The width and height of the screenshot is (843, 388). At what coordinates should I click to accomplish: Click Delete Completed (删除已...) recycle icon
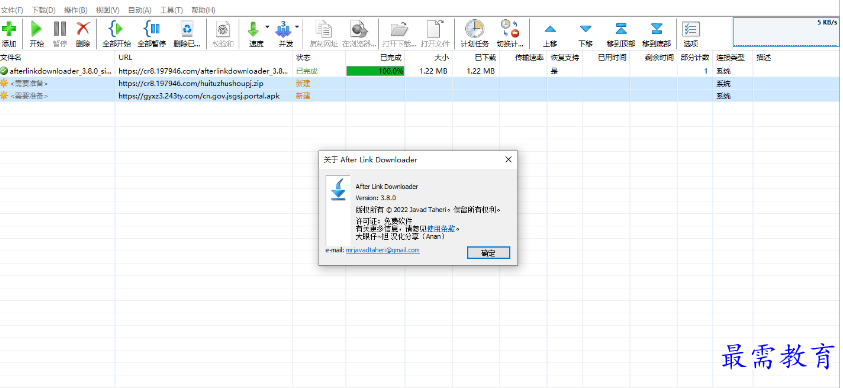187,28
